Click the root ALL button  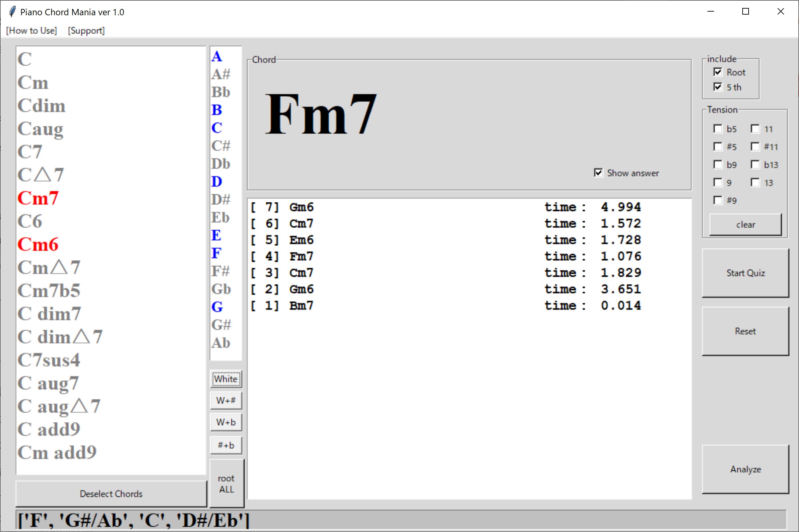tap(226, 484)
